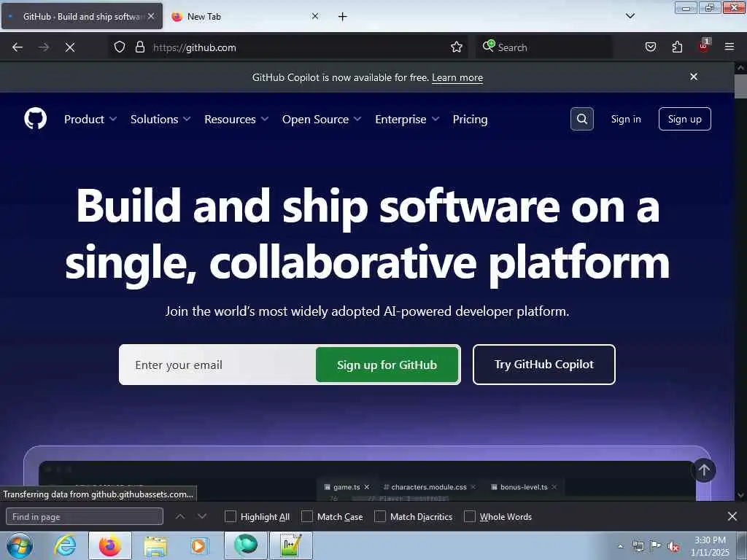Enable the Highlight All checkbox
This screenshot has height=560, width=747.
point(230,516)
